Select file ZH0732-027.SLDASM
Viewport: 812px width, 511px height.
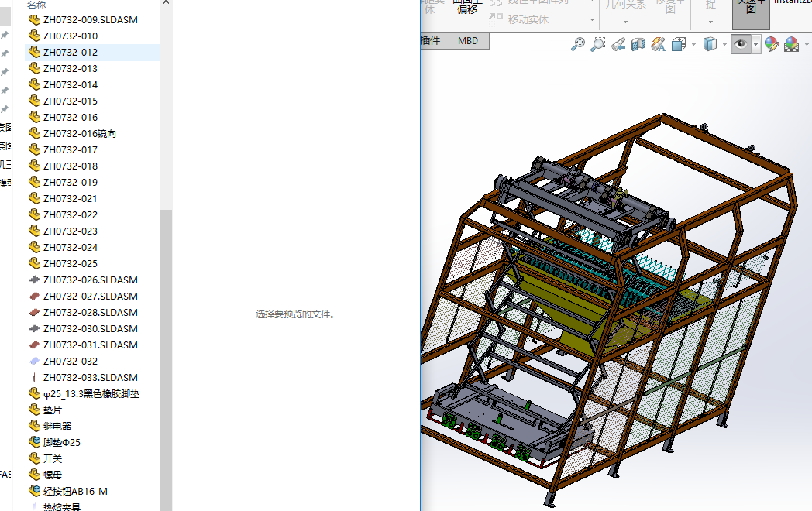[90, 296]
